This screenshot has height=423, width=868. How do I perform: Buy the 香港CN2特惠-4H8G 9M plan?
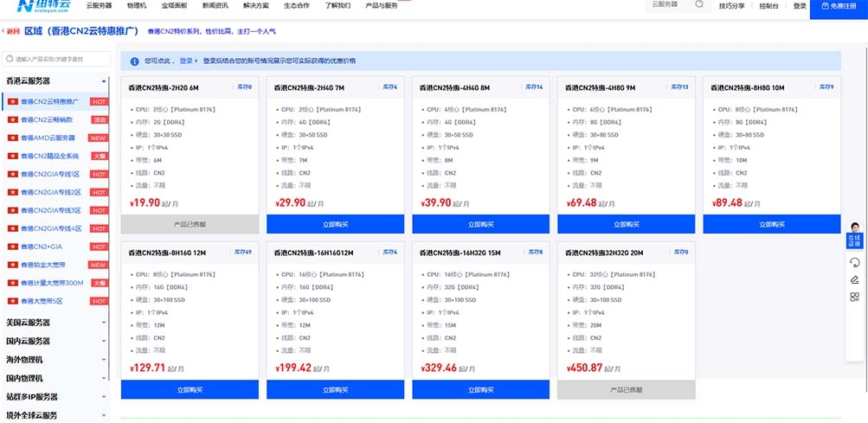pos(626,224)
